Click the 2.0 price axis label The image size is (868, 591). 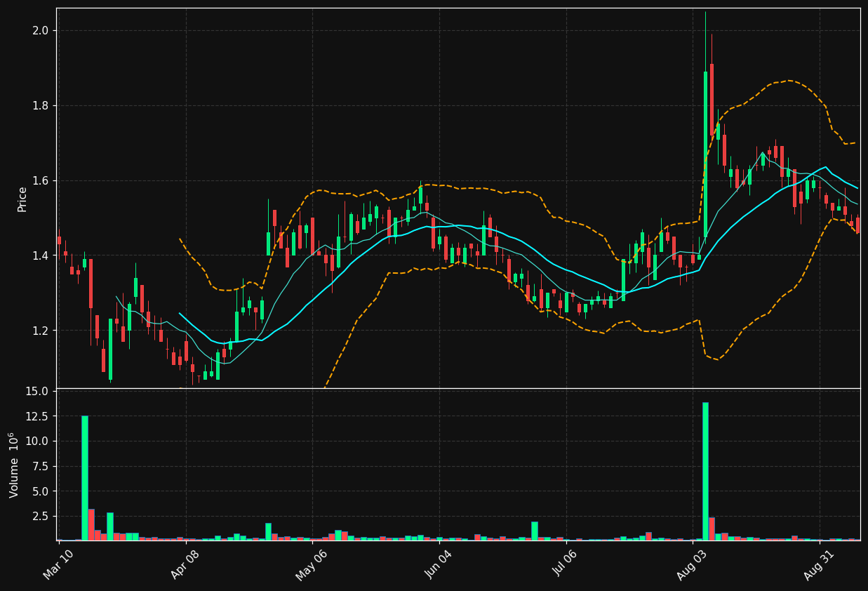[x=39, y=30]
